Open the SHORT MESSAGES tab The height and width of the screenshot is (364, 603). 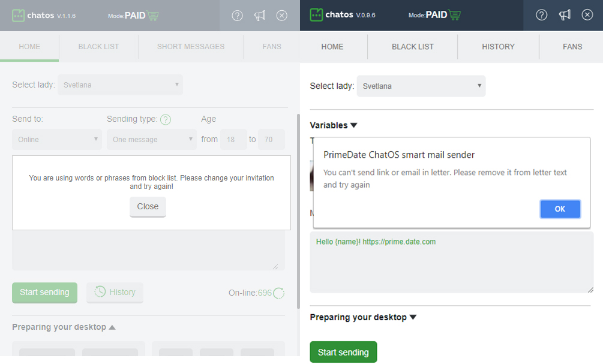(x=191, y=47)
